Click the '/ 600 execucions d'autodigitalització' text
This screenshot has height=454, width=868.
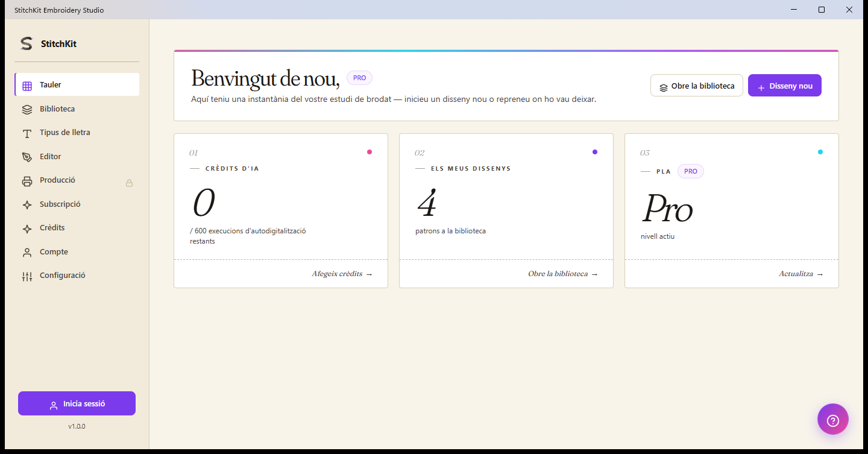(248, 231)
